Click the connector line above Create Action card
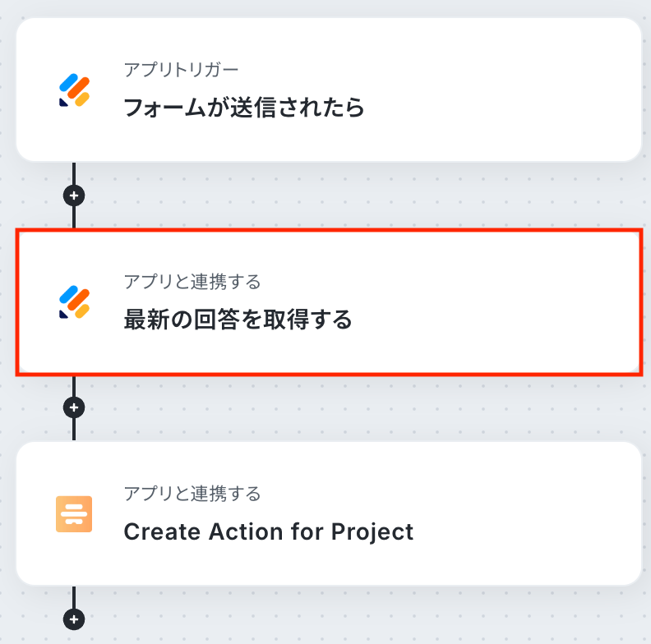651x644 pixels. point(74,429)
